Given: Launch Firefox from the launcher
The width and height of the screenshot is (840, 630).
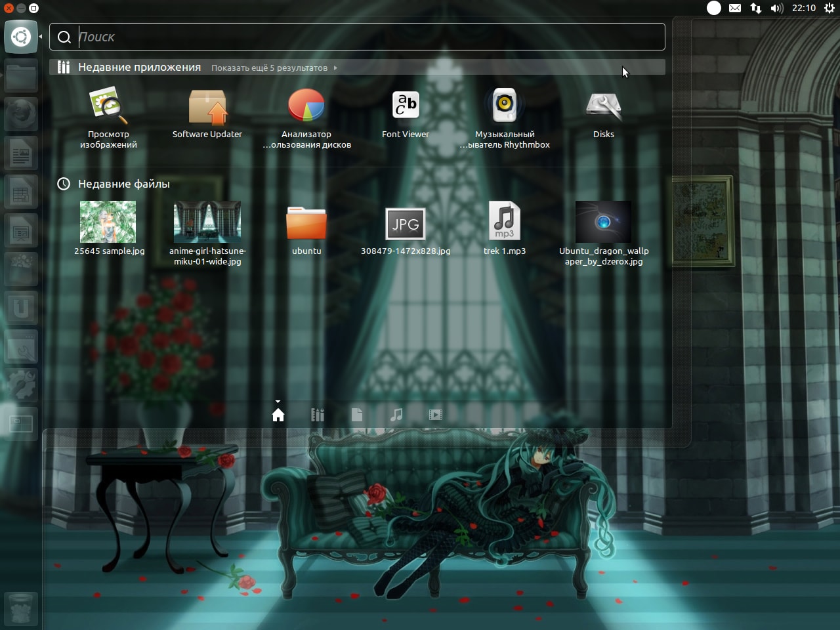Looking at the screenshot, I should pos(21,115).
